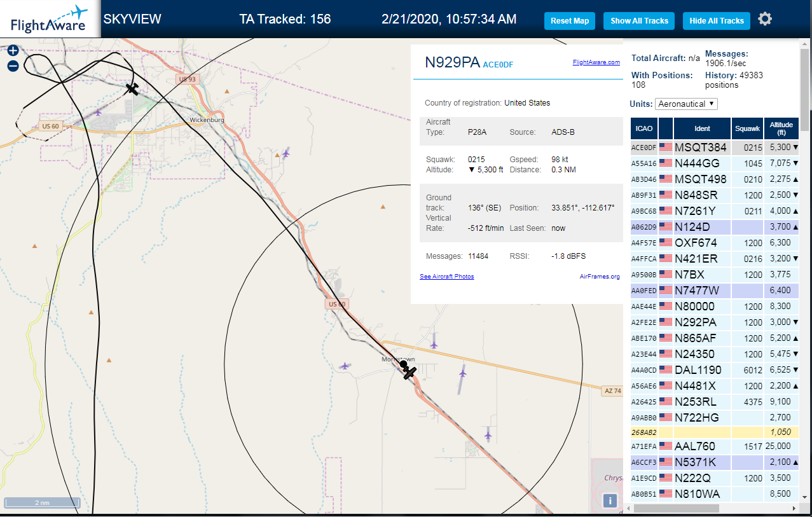The height and width of the screenshot is (517, 812).
Task: Select N848SR aircraft row
Action: coord(715,195)
